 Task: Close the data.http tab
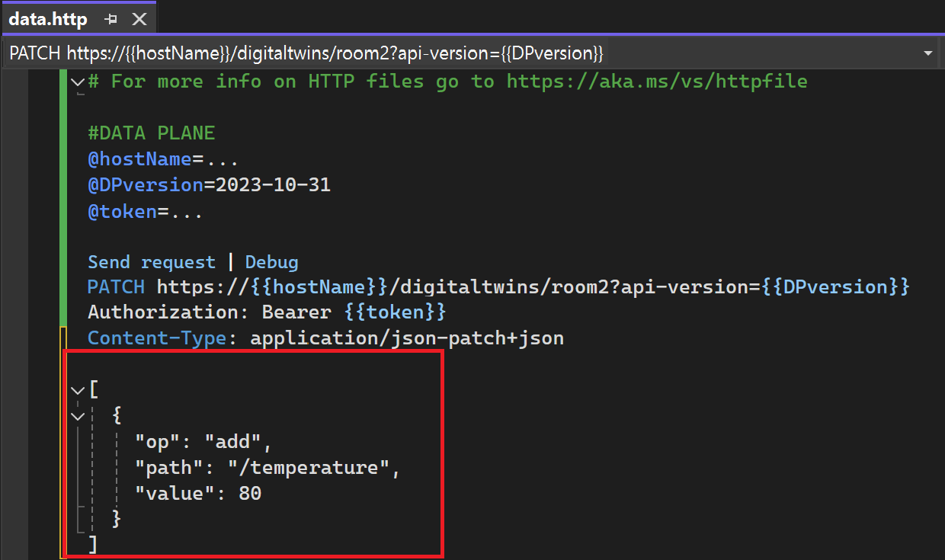point(139,18)
